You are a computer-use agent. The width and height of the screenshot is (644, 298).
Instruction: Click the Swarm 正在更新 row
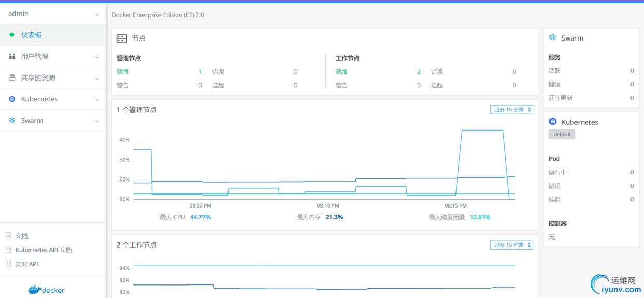click(591, 98)
